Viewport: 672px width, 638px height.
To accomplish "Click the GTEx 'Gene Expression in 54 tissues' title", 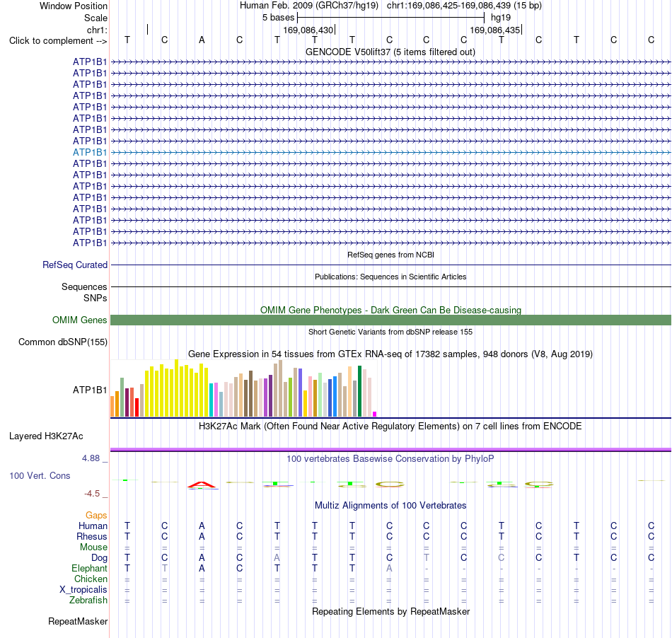I will pos(390,354).
